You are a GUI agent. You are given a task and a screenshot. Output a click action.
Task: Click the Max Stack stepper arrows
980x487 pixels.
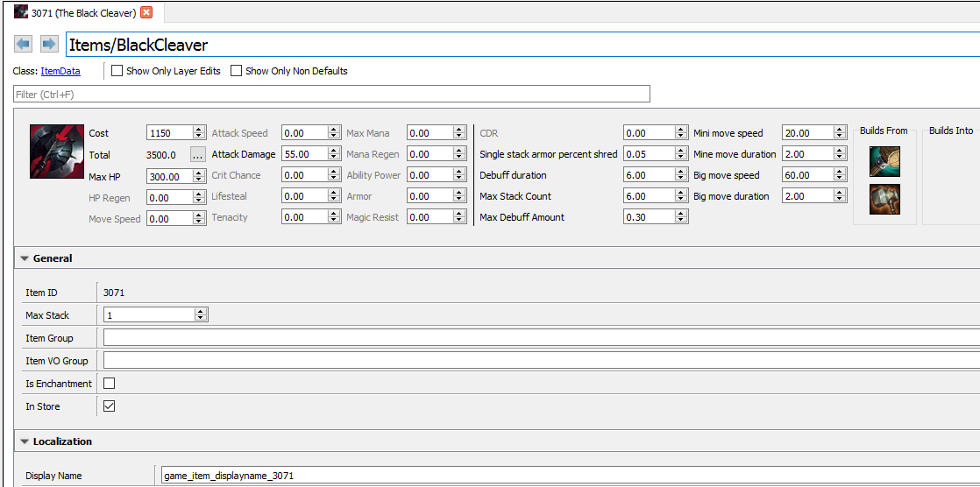coord(201,315)
